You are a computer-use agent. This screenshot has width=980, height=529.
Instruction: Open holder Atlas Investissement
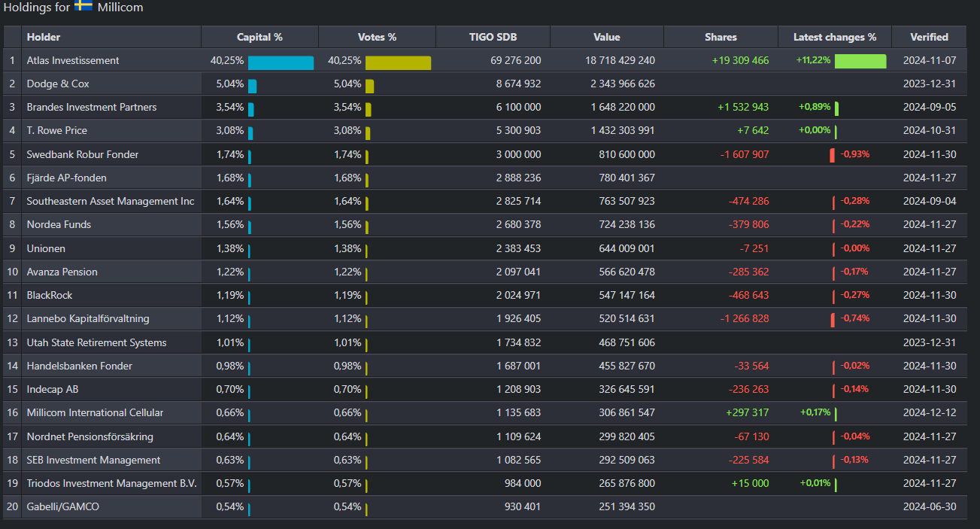click(x=73, y=60)
